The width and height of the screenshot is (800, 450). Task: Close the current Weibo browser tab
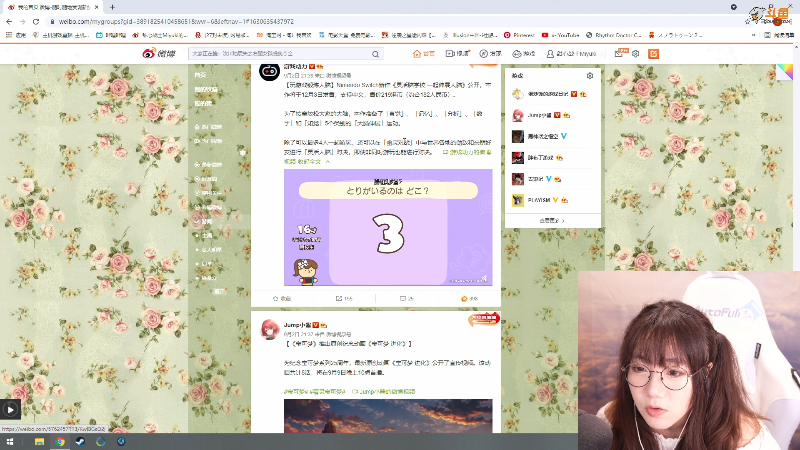[96, 7]
